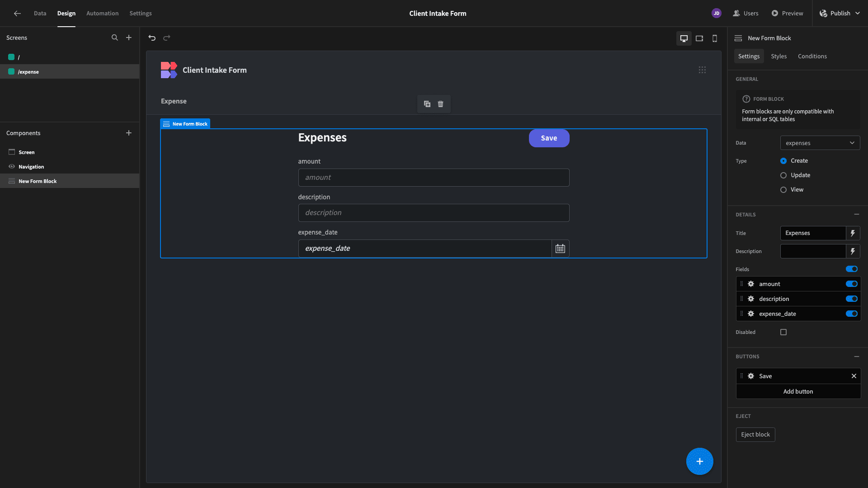This screenshot has width=868, height=488.
Task: Open amount field settings gear
Action: (x=751, y=284)
